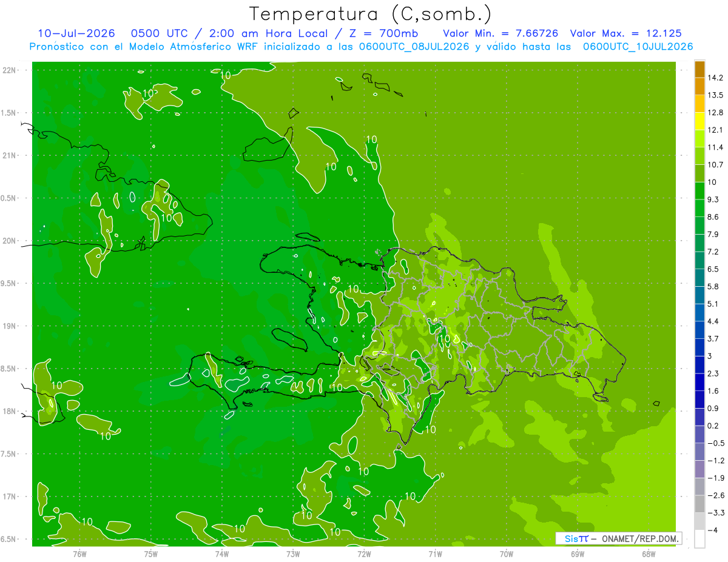Click the '8.5N' latitude axis label
The width and height of the screenshot is (728, 562).
coord(8,369)
